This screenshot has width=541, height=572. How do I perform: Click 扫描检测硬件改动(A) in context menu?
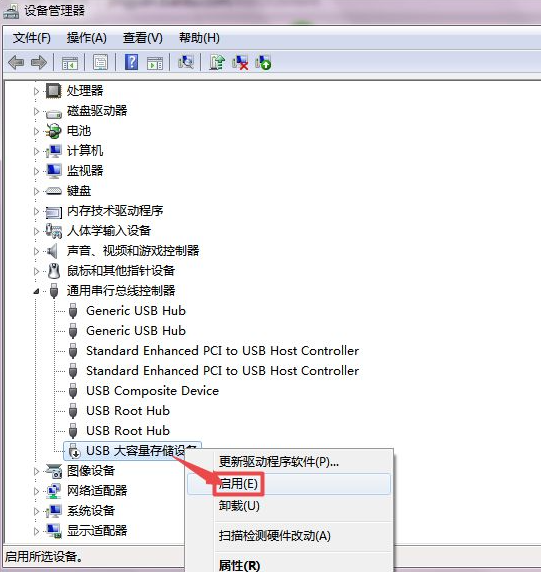[x=275, y=536]
